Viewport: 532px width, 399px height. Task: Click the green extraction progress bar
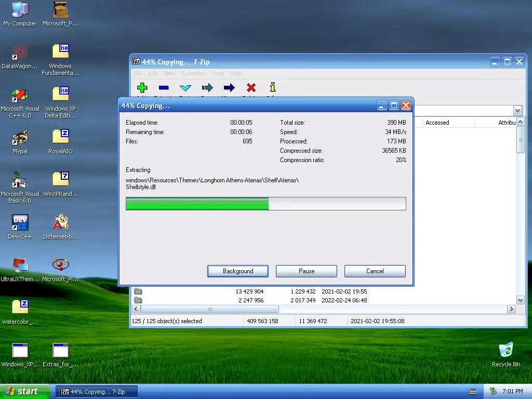265,204
